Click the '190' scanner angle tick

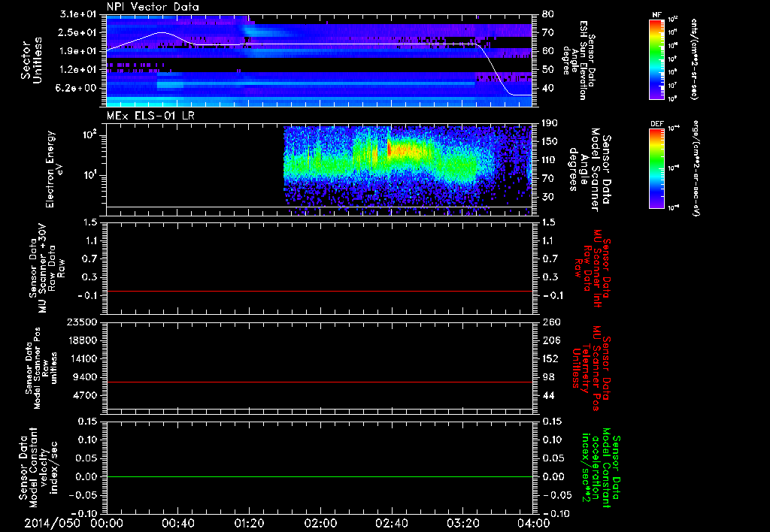[550, 123]
